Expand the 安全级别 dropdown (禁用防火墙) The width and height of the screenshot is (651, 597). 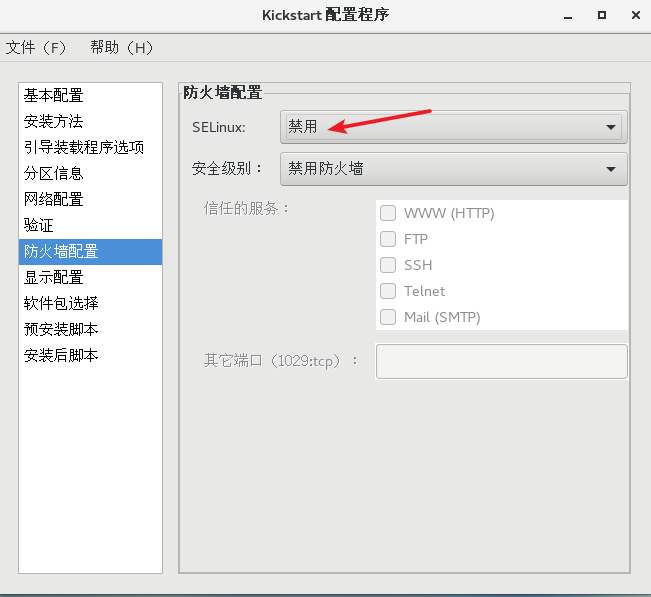[x=453, y=169]
